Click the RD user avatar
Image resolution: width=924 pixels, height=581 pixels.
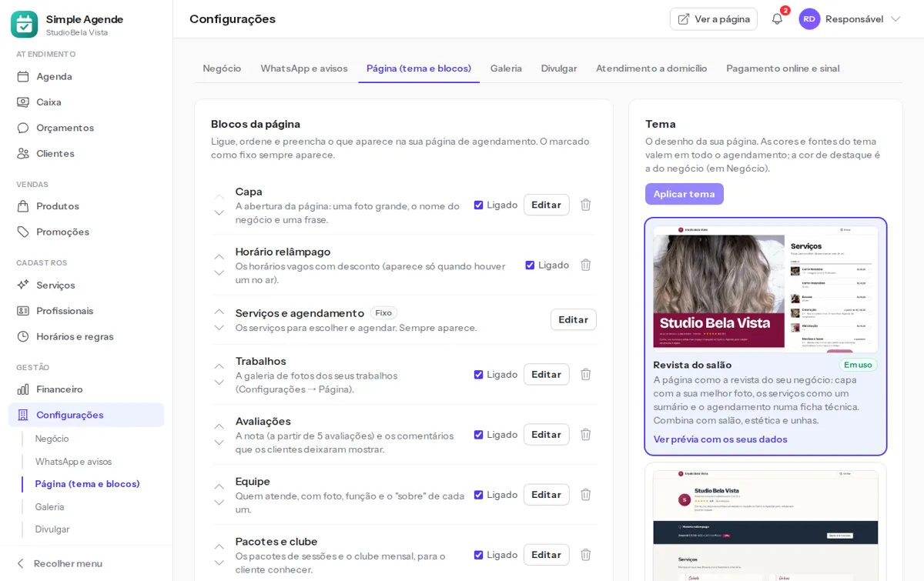(809, 19)
